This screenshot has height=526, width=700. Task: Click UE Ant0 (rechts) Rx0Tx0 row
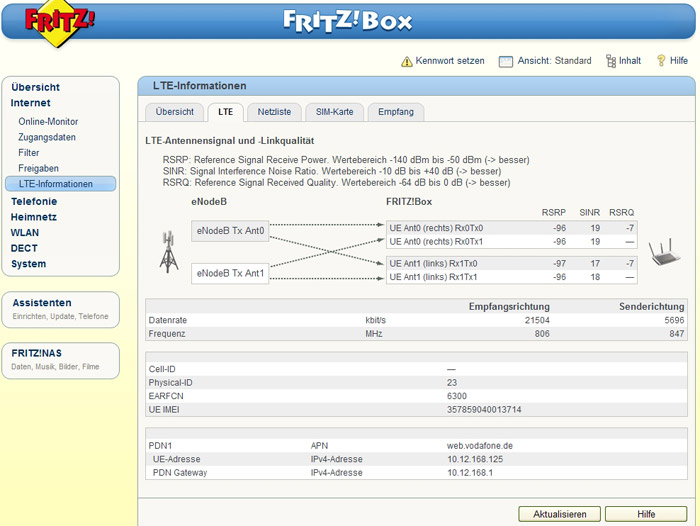click(512, 228)
